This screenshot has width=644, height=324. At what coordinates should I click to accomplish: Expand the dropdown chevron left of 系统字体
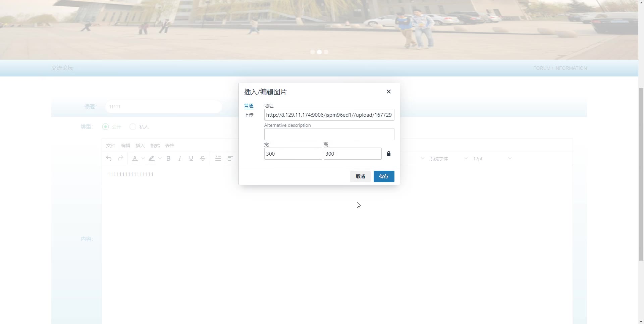(x=422, y=158)
